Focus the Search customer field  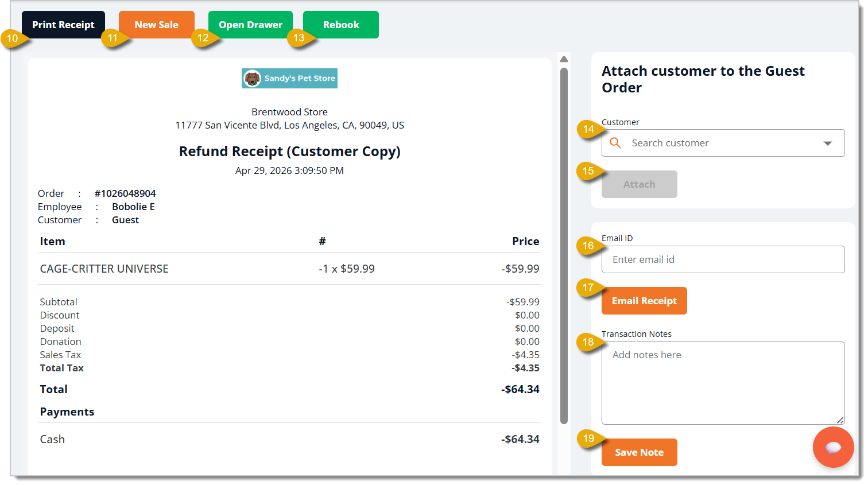pos(723,143)
